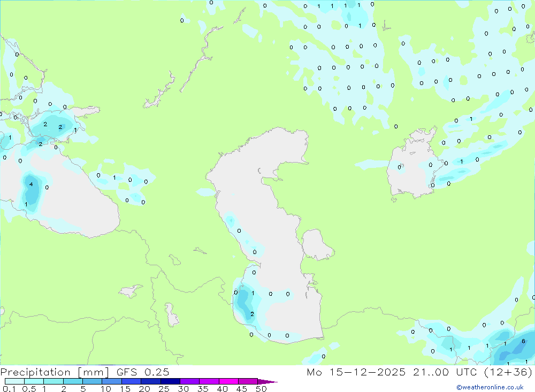Click the "25" legend scale label
This screenshot has height=392, width=535.
(x=164, y=389)
